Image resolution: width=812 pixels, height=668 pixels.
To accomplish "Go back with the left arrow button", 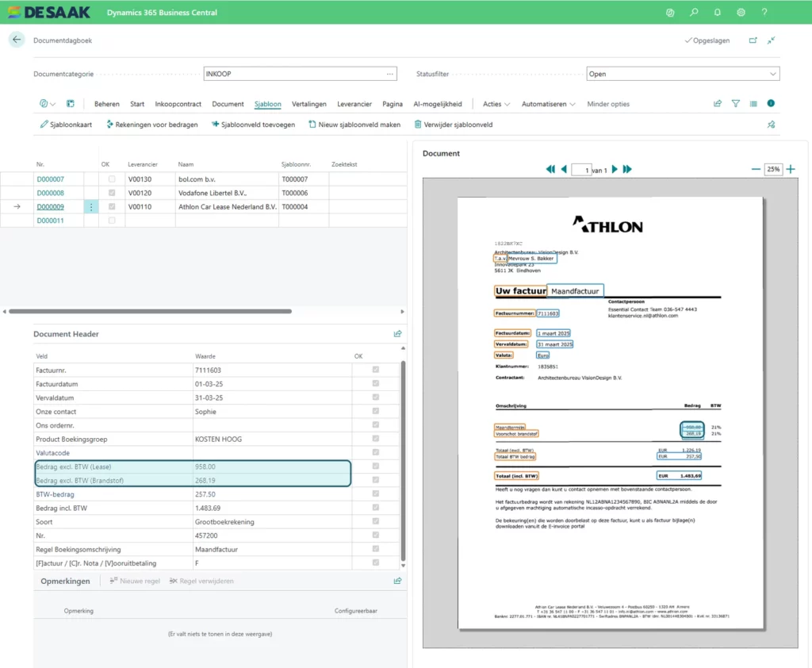I will pyautogui.click(x=17, y=40).
